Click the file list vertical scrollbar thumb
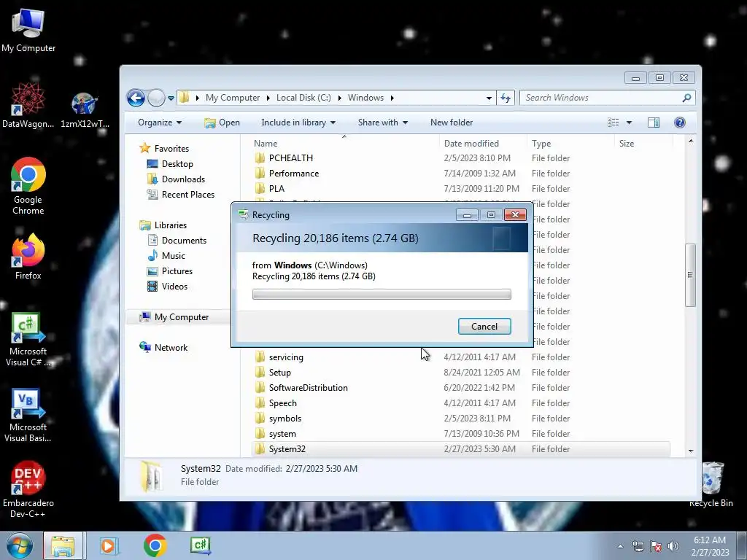This screenshot has width=747, height=560. point(690,275)
